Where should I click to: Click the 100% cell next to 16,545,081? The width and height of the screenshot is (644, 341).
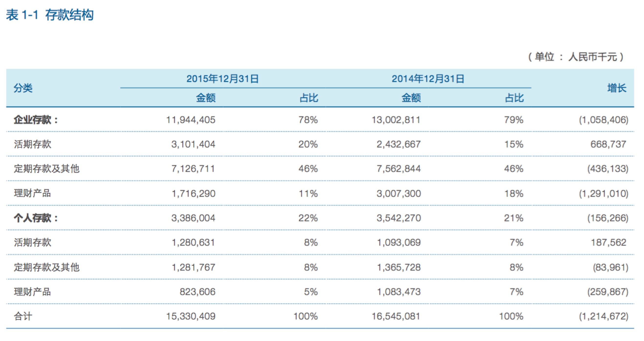[x=511, y=317]
